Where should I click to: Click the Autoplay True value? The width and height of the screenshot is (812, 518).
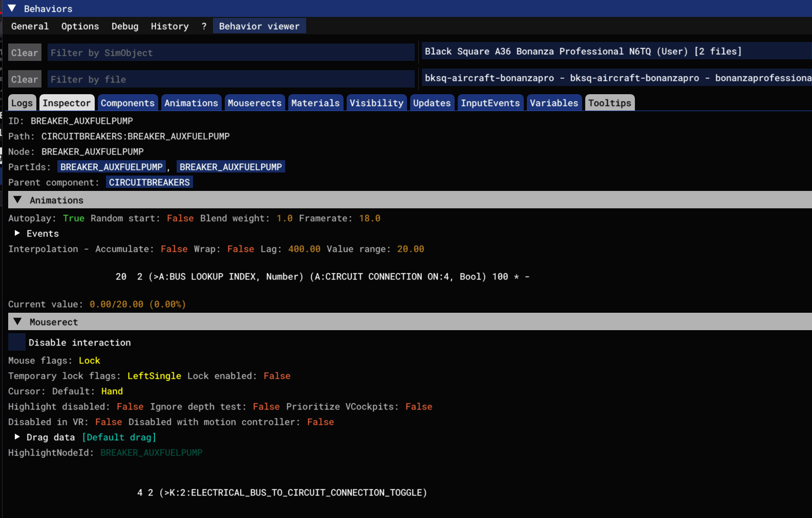(x=73, y=218)
